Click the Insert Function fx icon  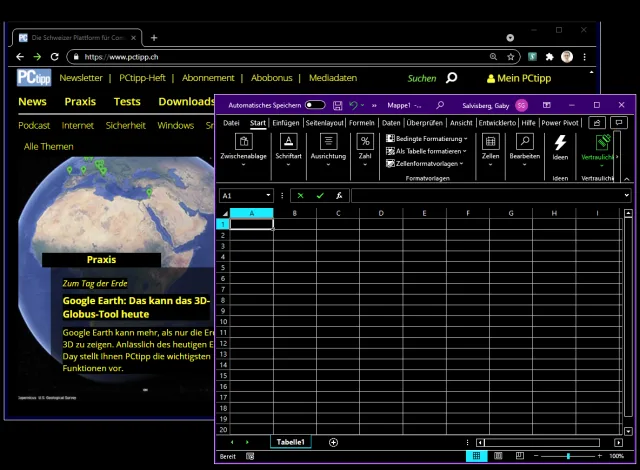pyautogui.click(x=339, y=196)
